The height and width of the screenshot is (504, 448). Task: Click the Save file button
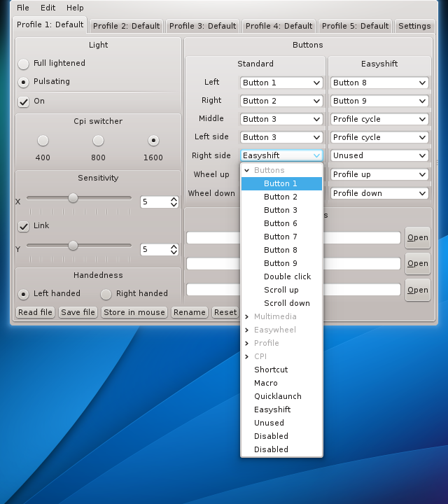click(78, 312)
